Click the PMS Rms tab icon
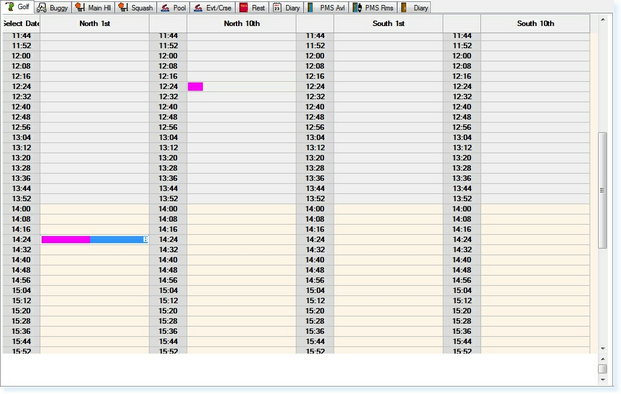 357,8
